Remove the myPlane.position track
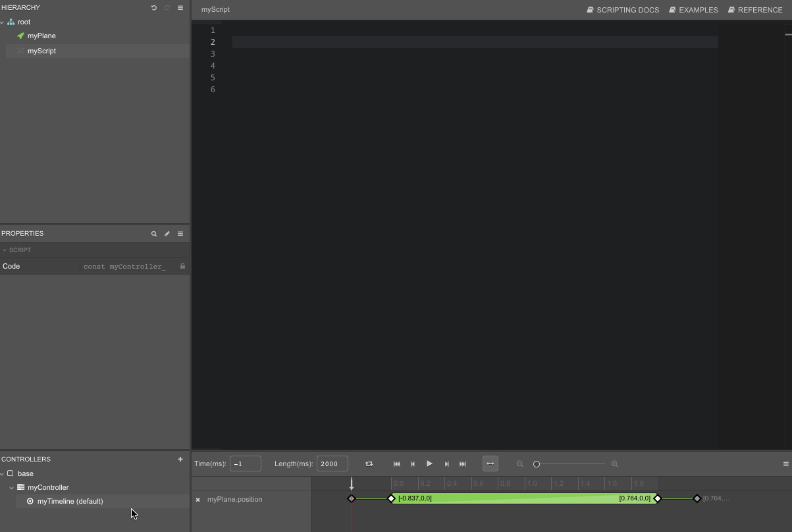The width and height of the screenshot is (792, 532). (x=198, y=500)
